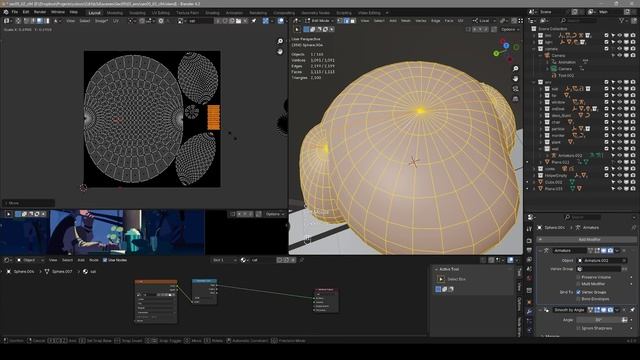Image resolution: width=640 pixels, height=360 pixels.
Task: Open the Output properties tab icon
Action: 529,250
